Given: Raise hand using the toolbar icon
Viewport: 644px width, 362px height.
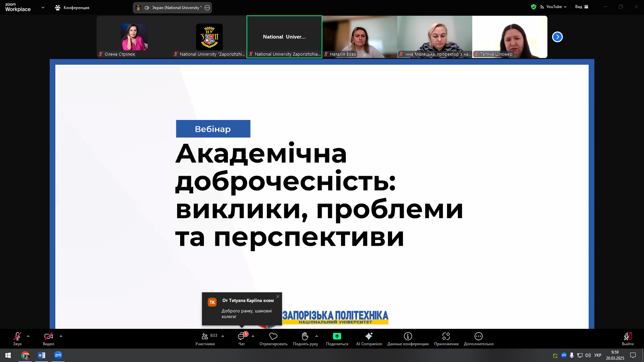Looking at the screenshot, I should tap(305, 336).
